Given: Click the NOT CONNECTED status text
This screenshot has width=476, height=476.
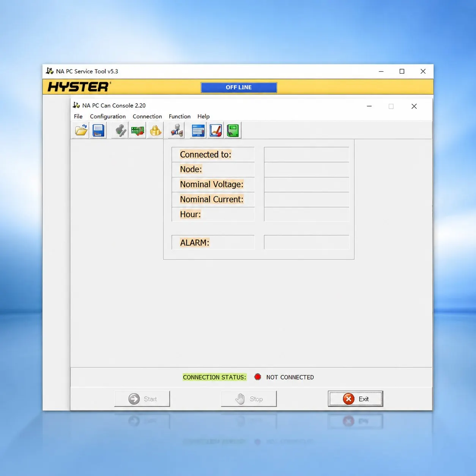Looking at the screenshot, I should (290, 377).
